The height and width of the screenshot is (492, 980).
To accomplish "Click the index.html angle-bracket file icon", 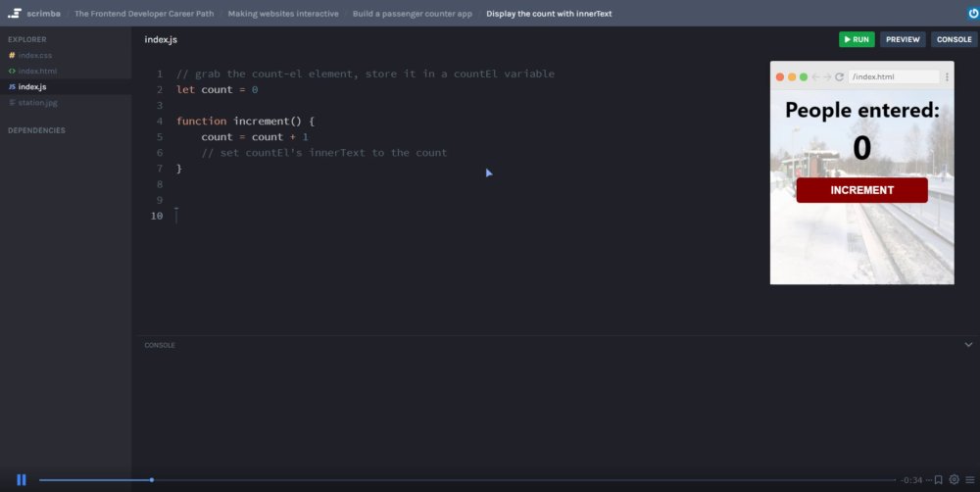I will click(12, 71).
